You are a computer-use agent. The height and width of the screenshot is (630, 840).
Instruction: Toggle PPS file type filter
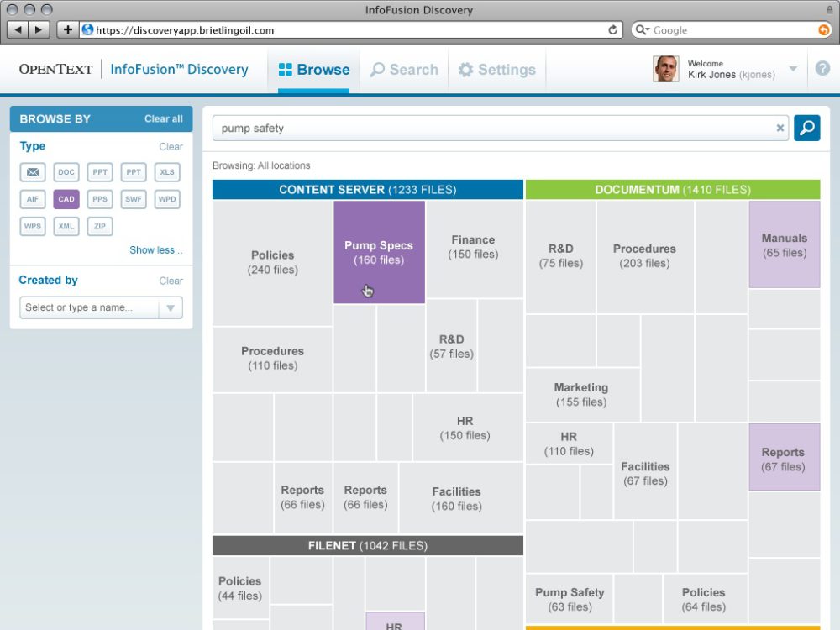(100, 199)
